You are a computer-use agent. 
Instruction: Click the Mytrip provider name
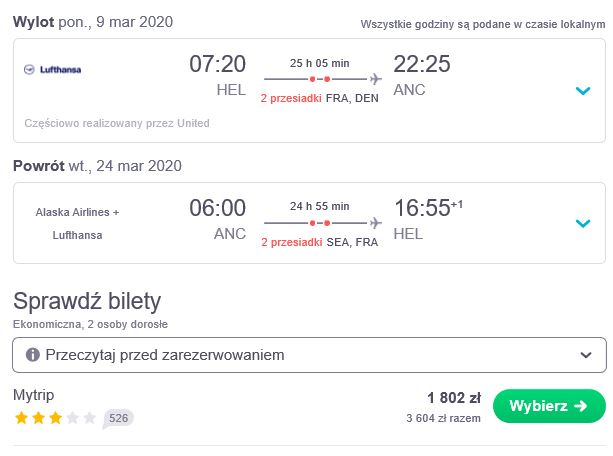tap(34, 395)
